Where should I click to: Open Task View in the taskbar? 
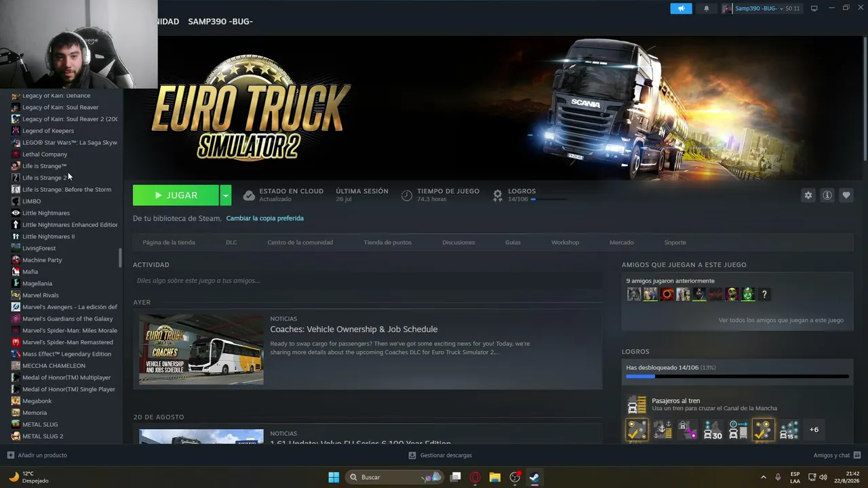pyautogui.click(x=456, y=477)
